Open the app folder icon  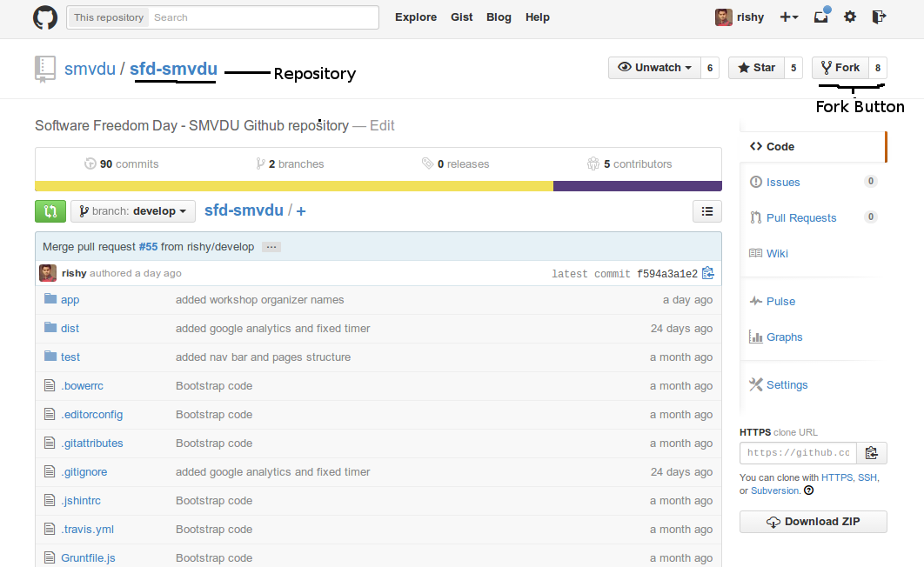(50, 299)
